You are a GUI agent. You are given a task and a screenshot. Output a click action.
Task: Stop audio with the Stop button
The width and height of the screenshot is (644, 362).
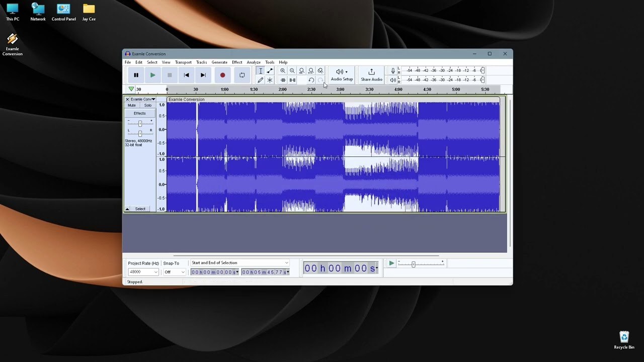170,75
